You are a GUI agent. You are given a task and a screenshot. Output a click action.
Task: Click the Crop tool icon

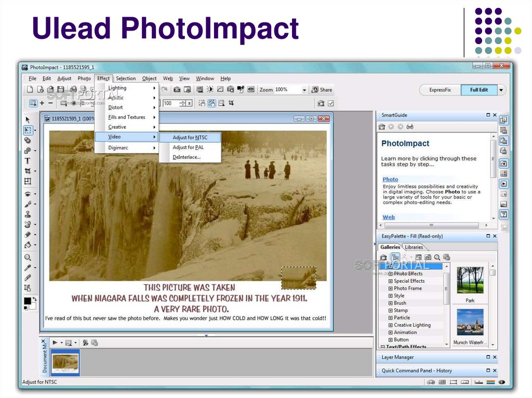point(28,171)
